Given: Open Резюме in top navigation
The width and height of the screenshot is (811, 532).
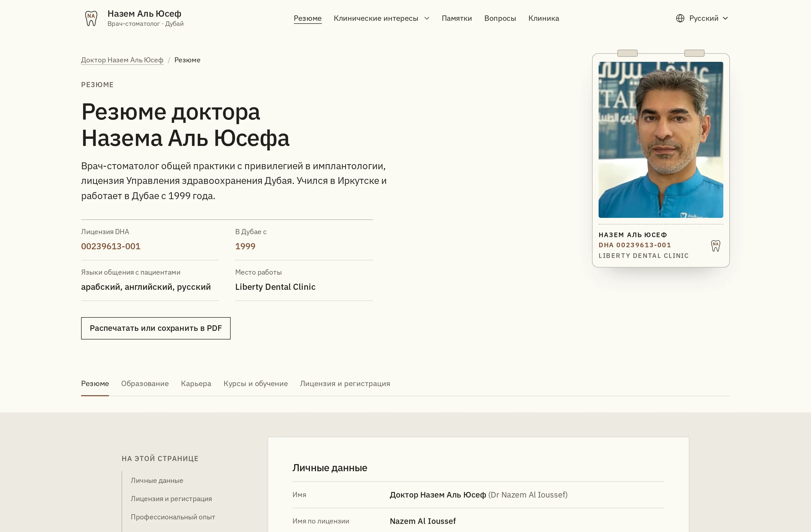Looking at the screenshot, I should pyautogui.click(x=307, y=18).
